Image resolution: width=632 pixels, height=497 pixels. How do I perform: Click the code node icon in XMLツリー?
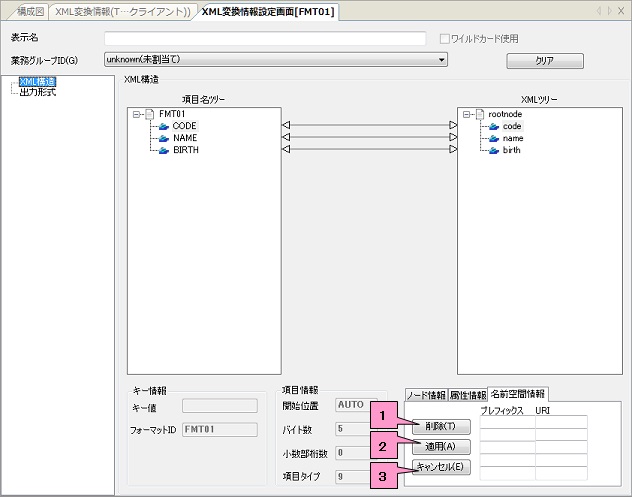(x=494, y=126)
